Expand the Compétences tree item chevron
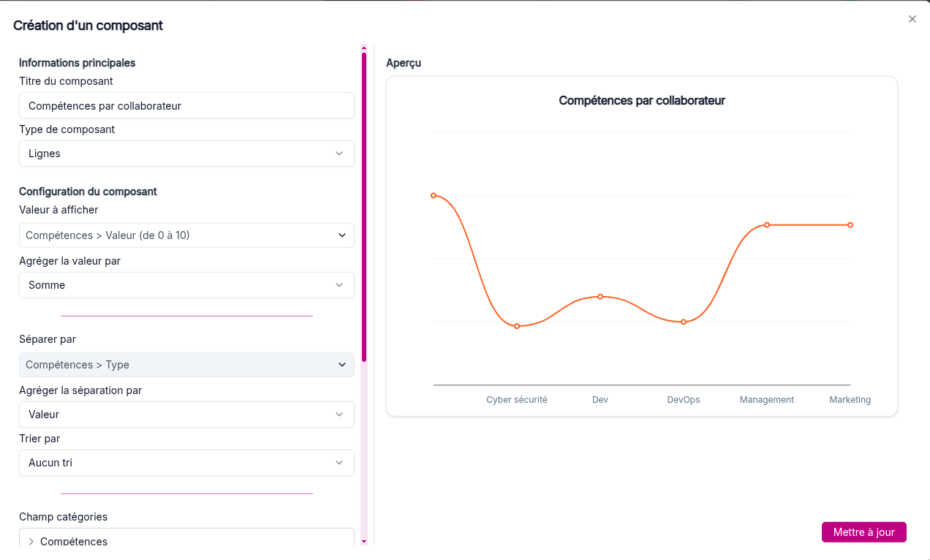 click(x=31, y=542)
